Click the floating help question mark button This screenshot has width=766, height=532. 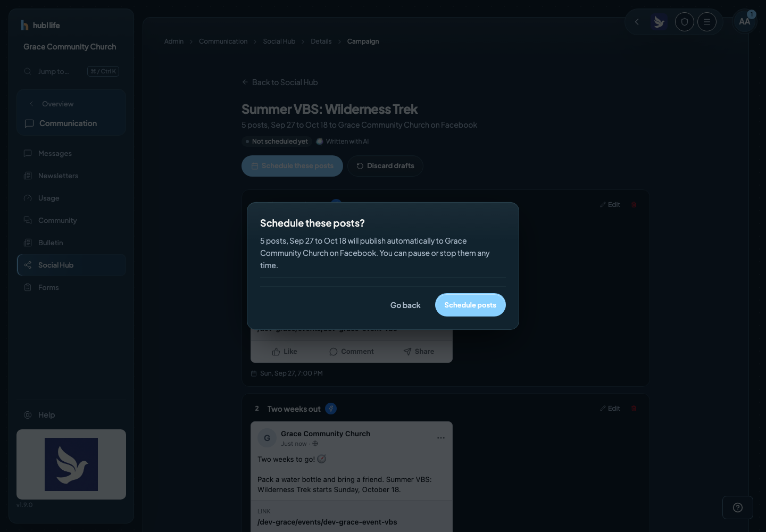pyautogui.click(x=738, y=508)
